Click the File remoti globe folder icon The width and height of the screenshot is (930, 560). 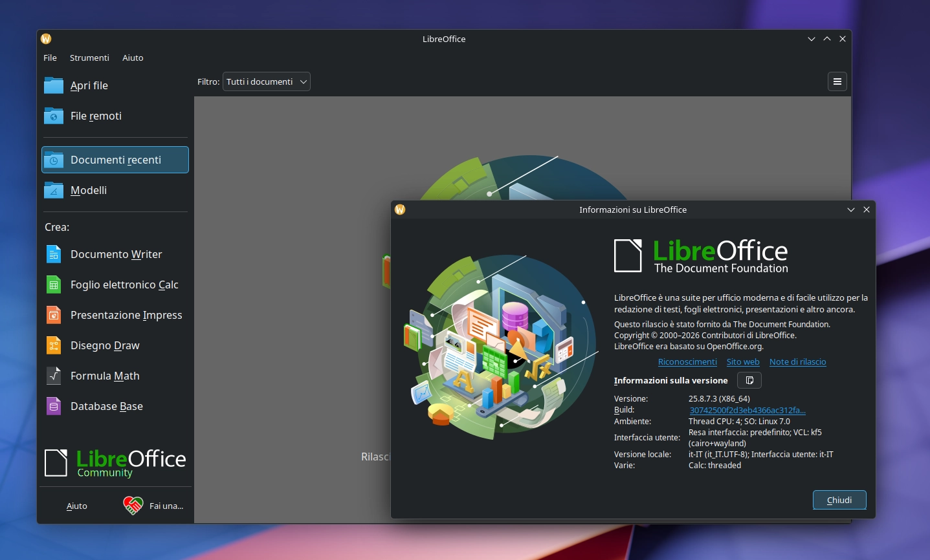tap(54, 116)
